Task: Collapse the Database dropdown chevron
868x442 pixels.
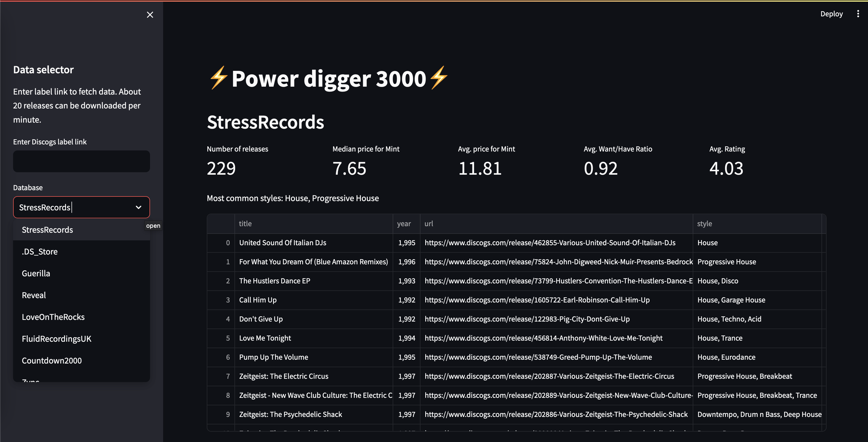Action: point(139,207)
